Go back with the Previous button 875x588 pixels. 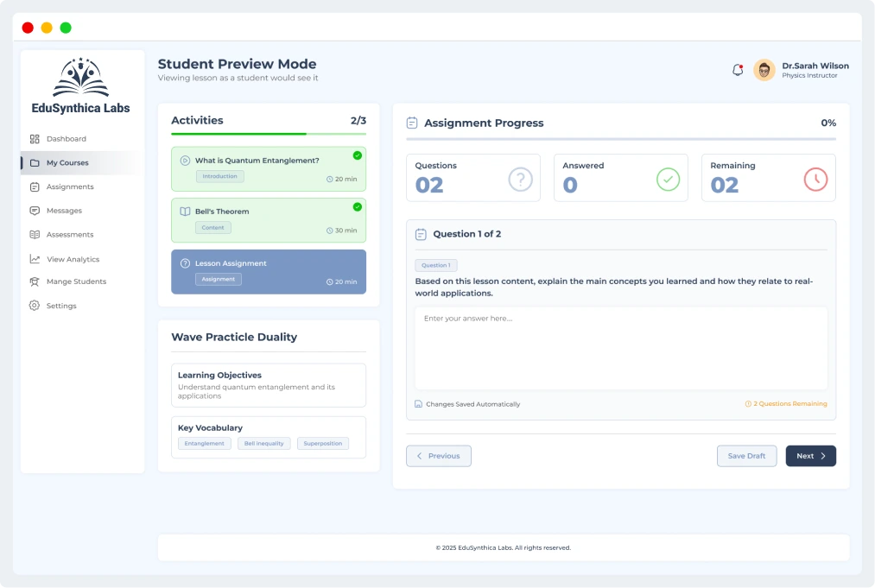[x=439, y=456]
